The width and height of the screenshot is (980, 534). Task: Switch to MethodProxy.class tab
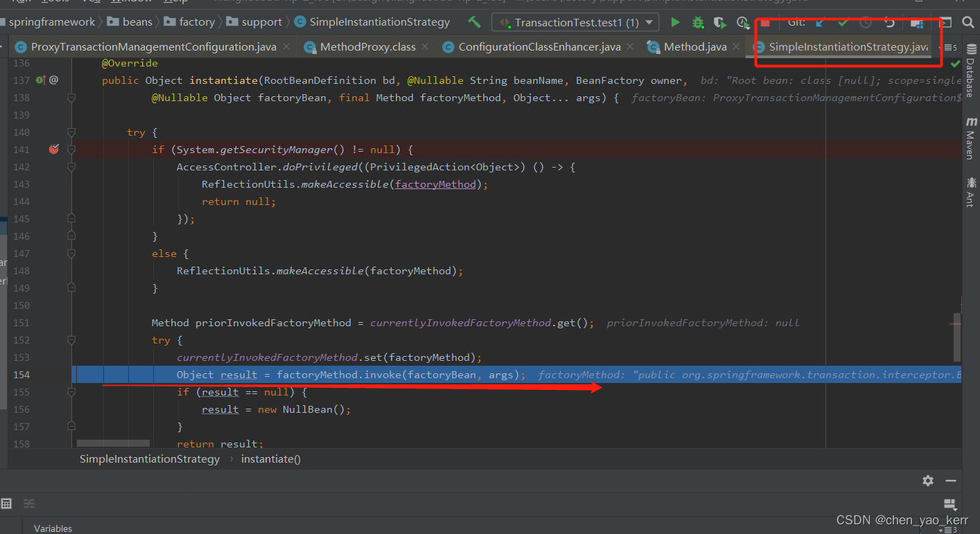click(x=367, y=47)
